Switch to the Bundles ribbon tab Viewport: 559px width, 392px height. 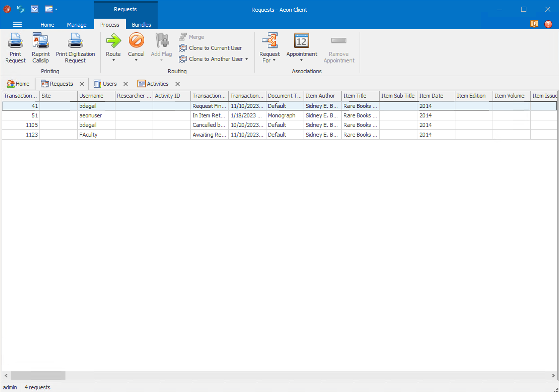point(141,25)
